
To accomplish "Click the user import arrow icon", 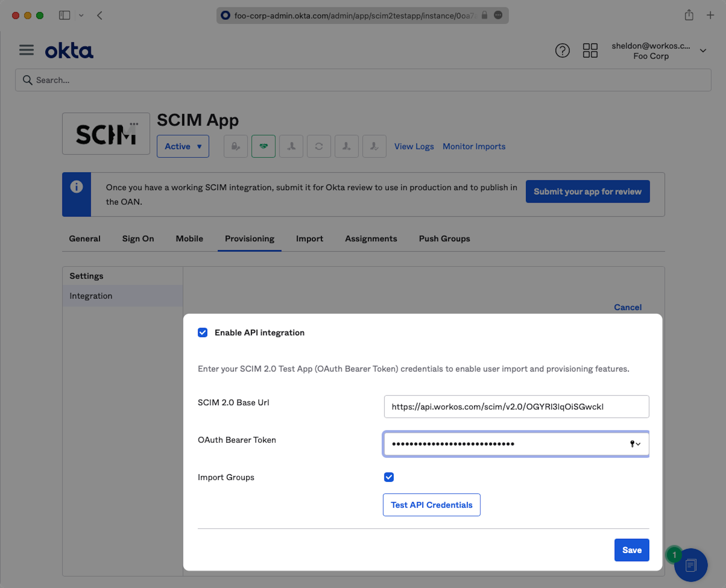I will pos(291,146).
